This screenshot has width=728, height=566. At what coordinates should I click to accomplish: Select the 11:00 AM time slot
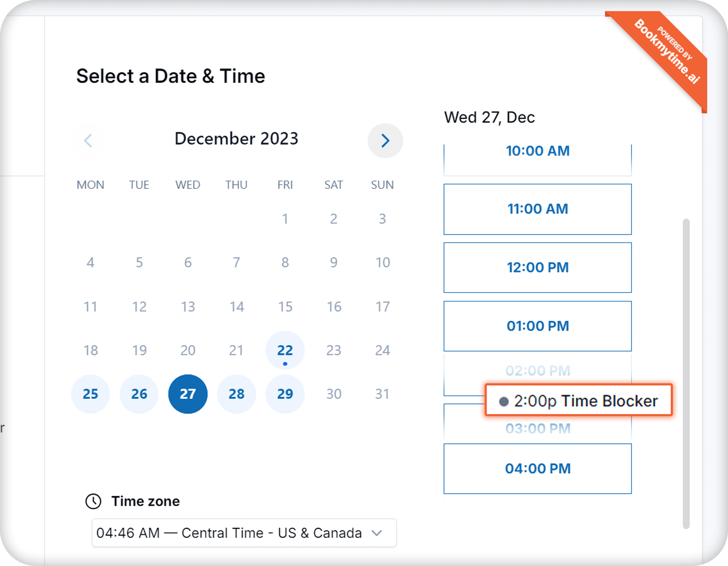[538, 209]
